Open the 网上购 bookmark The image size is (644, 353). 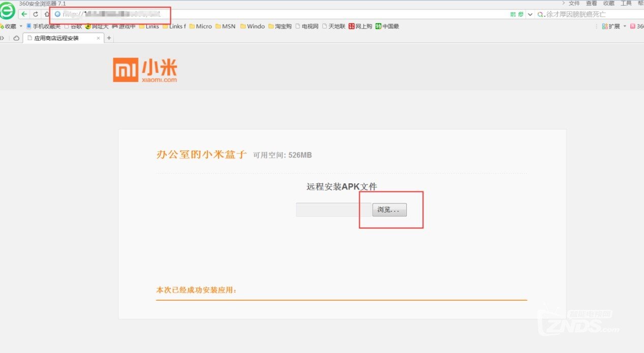coord(360,26)
